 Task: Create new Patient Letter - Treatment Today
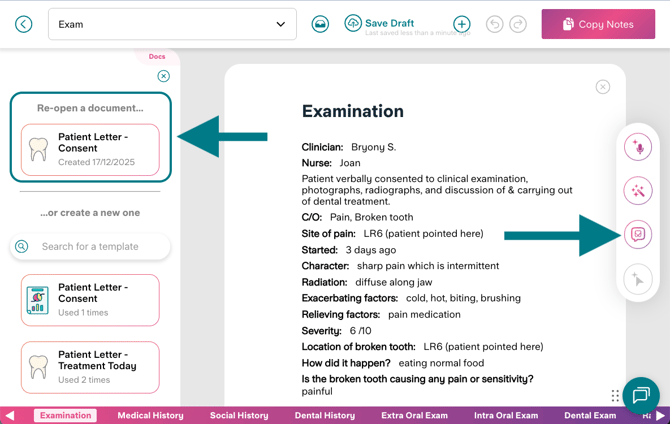(x=90, y=367)
